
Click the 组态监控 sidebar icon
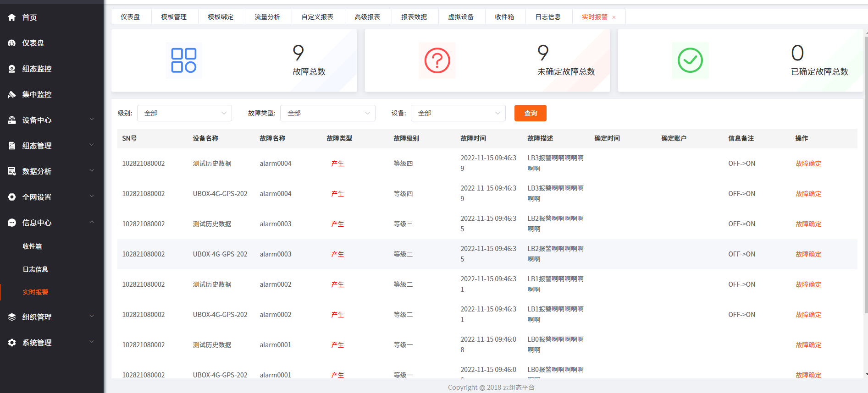12,69
